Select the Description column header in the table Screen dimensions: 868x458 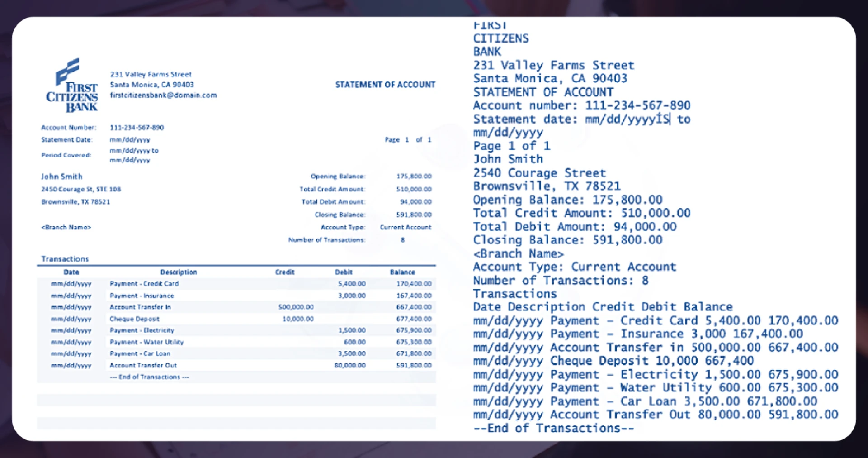tap(179, 272)
